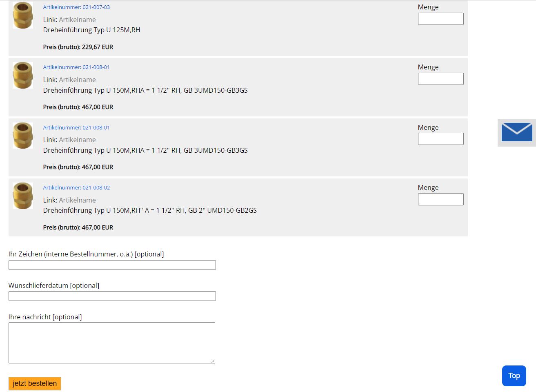Click the Wunschlieferdatum input field
Image resolution: width=536 pixels, height=392 pixels.
tap(112, 296)
